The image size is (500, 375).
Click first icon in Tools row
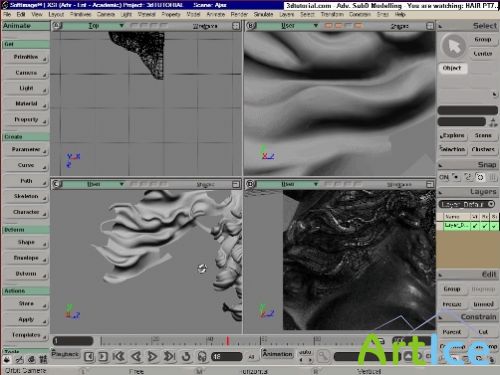pyautogui.click(x=7, y=360)
